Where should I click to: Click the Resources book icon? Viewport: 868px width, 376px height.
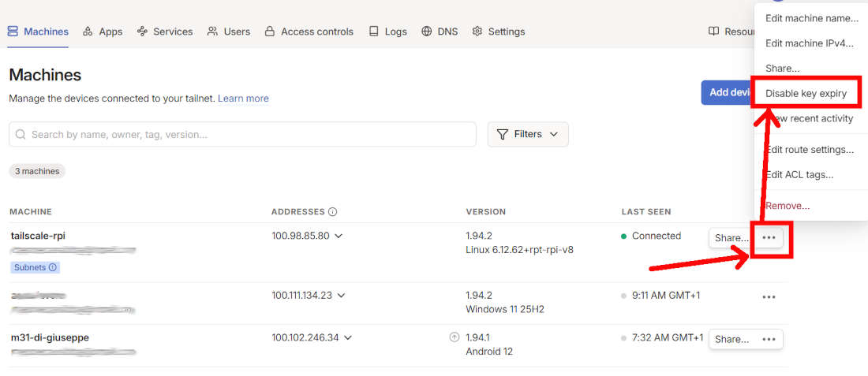[x=713, y=31]
